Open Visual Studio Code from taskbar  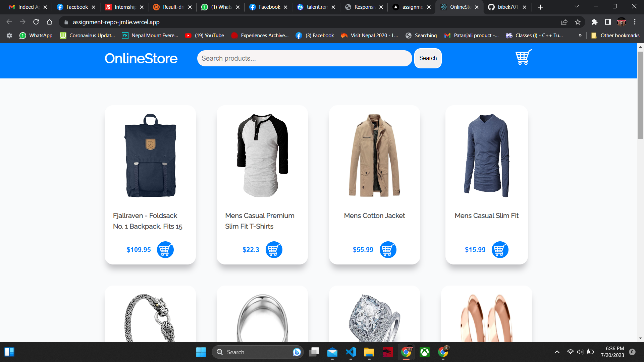[351, 352]
